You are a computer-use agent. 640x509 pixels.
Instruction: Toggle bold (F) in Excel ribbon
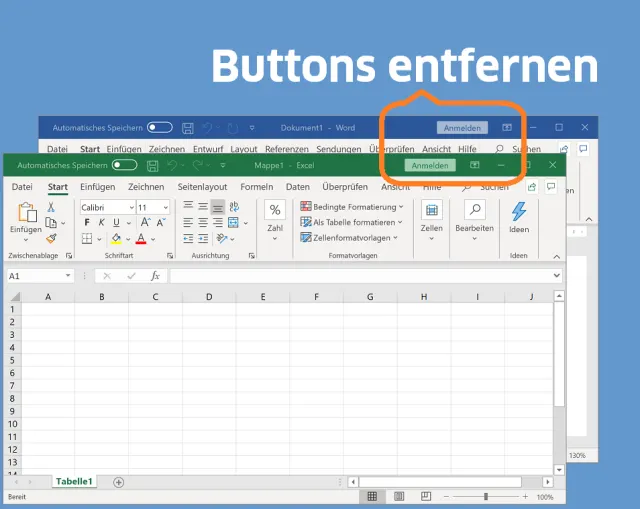[x=87, y=222]
